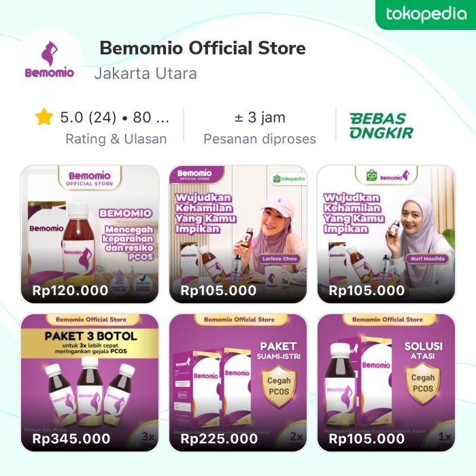Open the Paket 3 Botol product

pos(90,382)
